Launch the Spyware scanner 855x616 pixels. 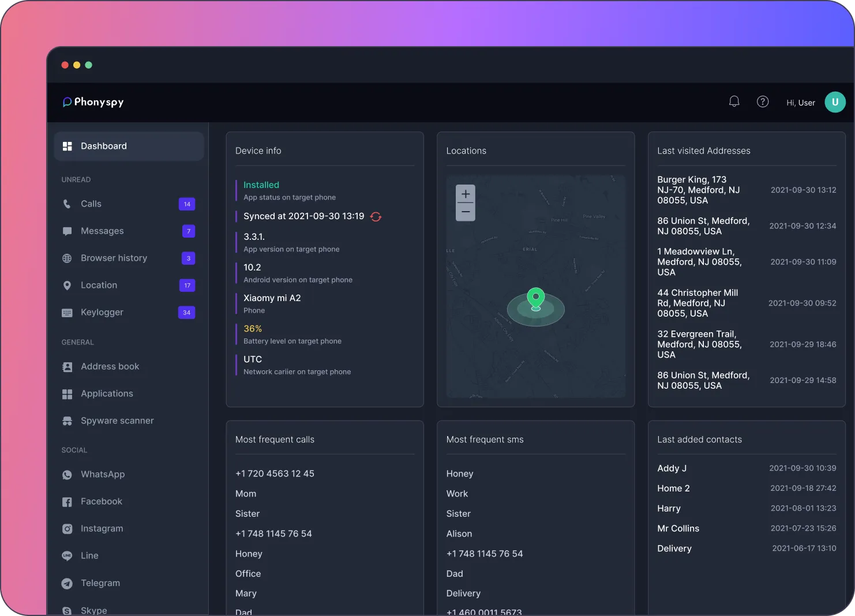(x=117, y=421)
